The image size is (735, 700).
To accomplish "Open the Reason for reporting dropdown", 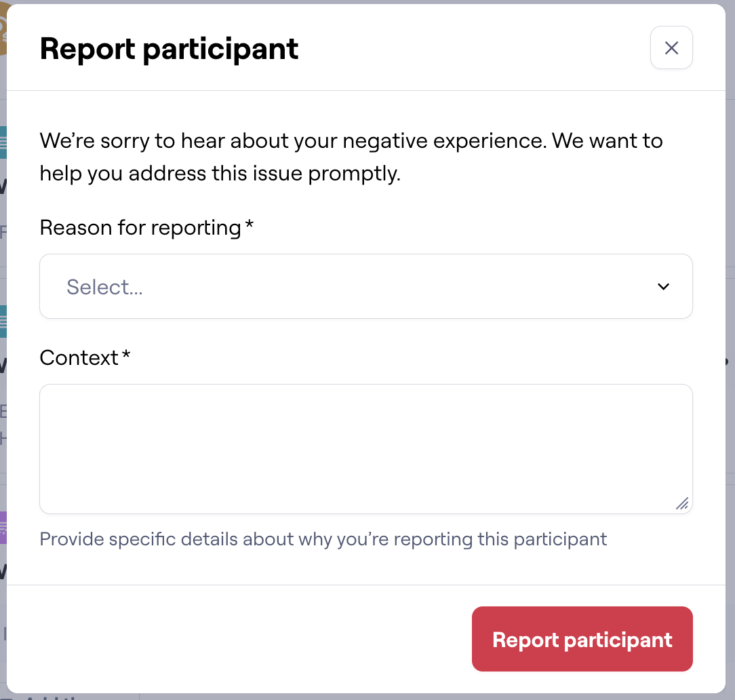I will pyautogui.click(x=366, y=286).
